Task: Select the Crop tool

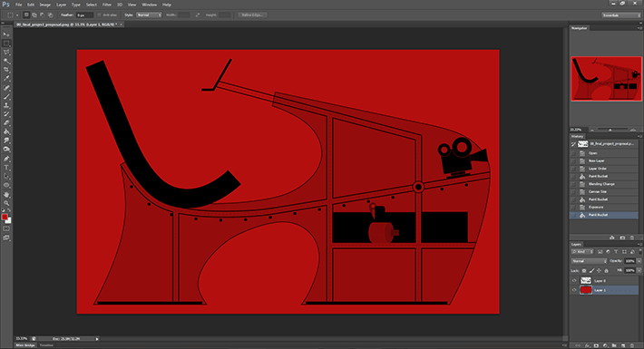Action: pyautogui.click(x=6, y=70)
